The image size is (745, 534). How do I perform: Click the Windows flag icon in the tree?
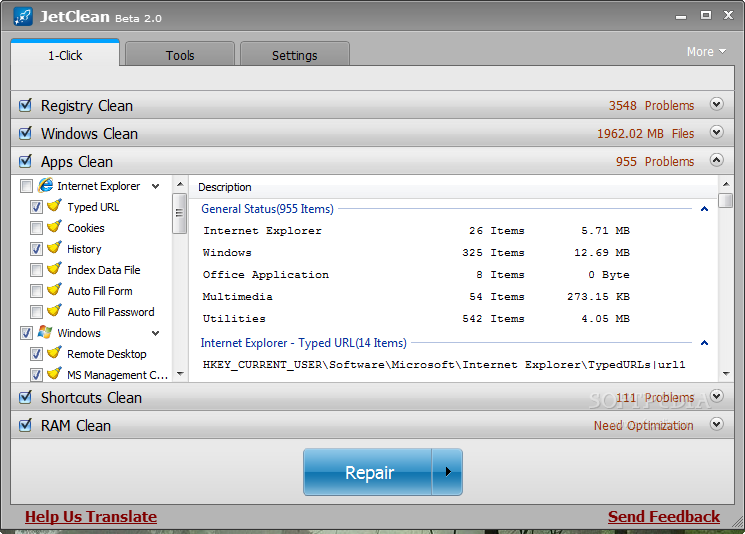pyautogui.click(x=45, y=332)
